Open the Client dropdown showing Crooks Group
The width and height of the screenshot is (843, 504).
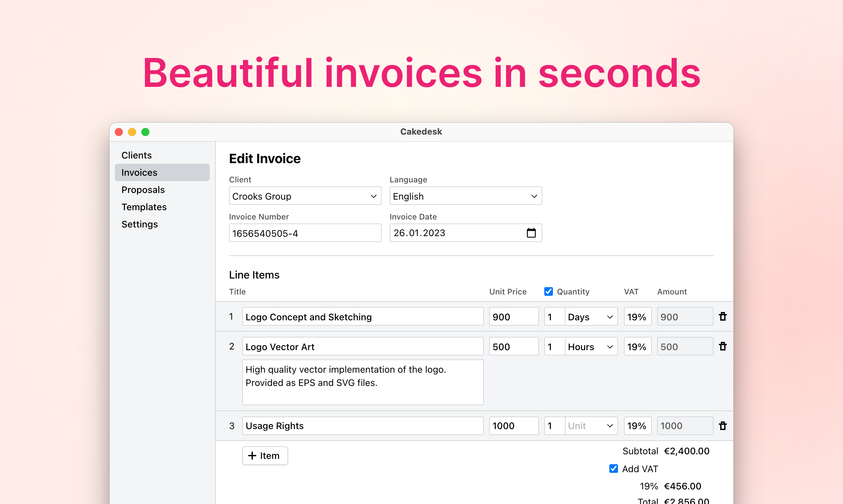click(305, 196)
